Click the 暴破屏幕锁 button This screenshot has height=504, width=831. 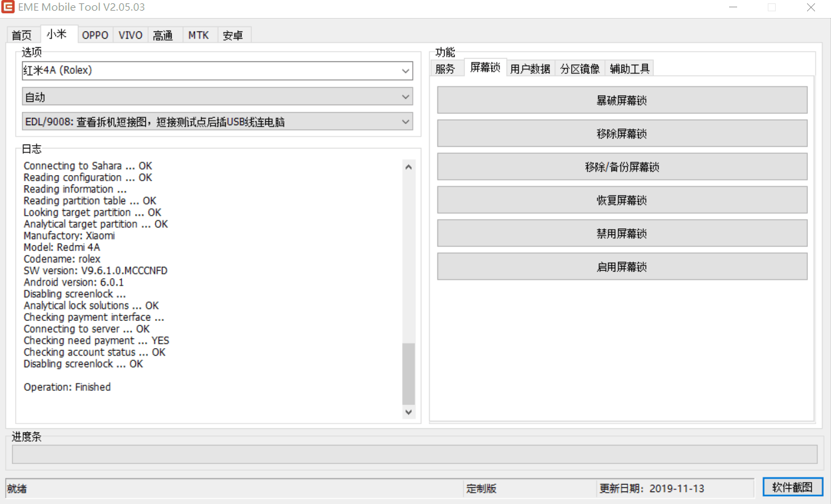(622, 101)
